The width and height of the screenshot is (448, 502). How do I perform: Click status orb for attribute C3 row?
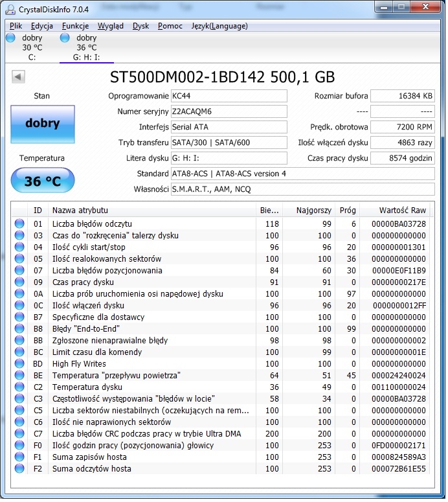pos(19,398)
